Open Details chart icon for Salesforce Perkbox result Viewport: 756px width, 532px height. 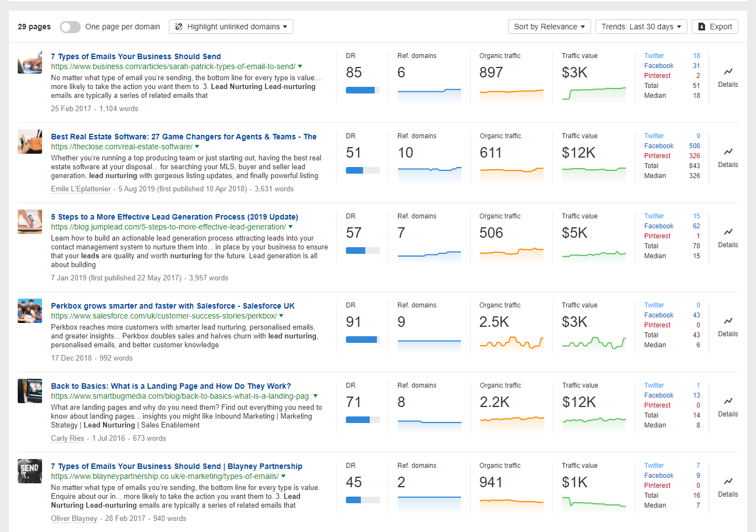(728, 321)
